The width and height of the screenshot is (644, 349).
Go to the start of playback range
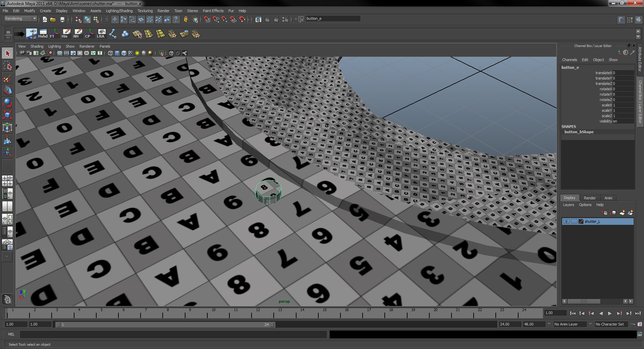click(x=573, y=313)
